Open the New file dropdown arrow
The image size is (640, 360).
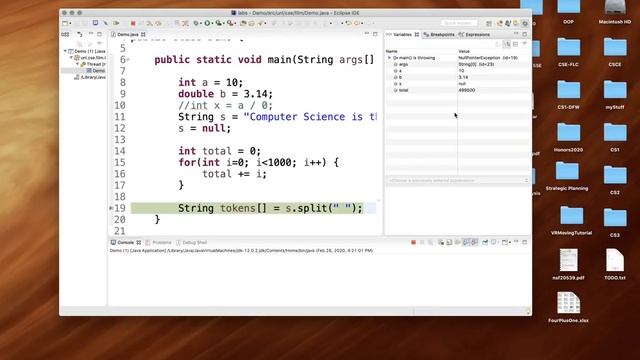pos(70,23)
